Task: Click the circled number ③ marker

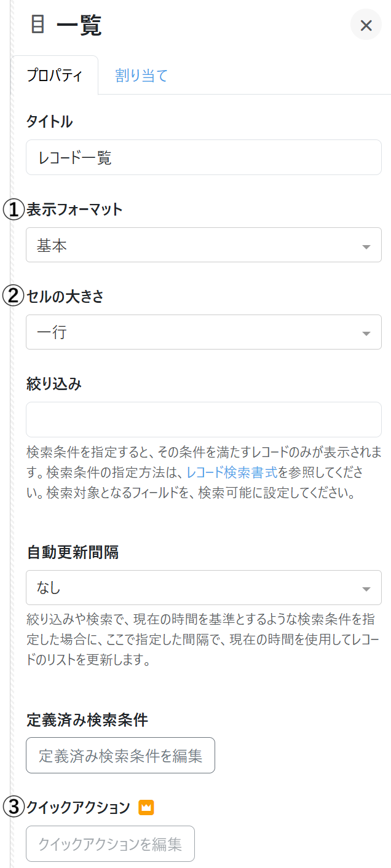Action: 13,807
